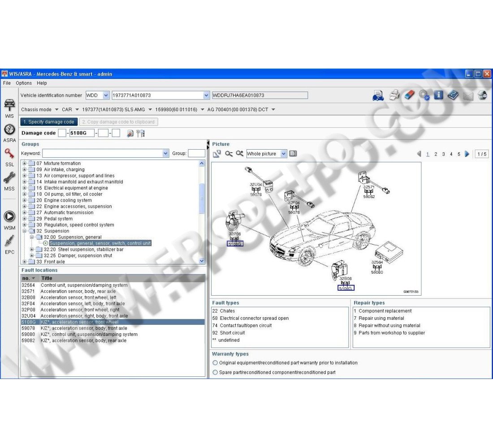Select repair type 8 Repair without using material
This screenshot has height=448, width=493.
[x=387, y=325]
